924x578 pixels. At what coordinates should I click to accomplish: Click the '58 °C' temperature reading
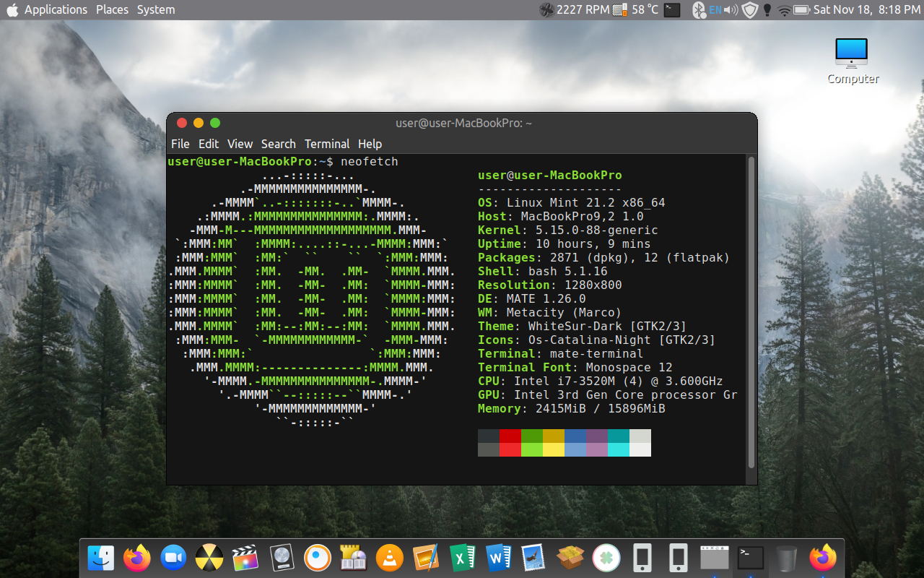pyautogui.click(x=645, y=9)
